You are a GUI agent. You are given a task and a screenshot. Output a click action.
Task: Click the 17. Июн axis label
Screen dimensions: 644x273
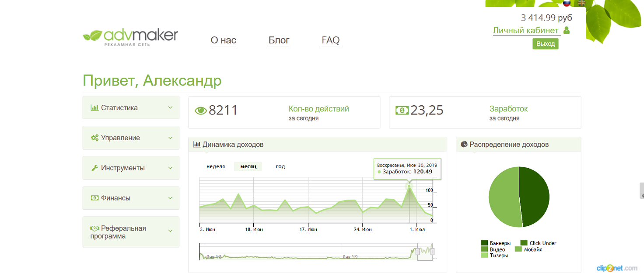click(x=308, y=229)
